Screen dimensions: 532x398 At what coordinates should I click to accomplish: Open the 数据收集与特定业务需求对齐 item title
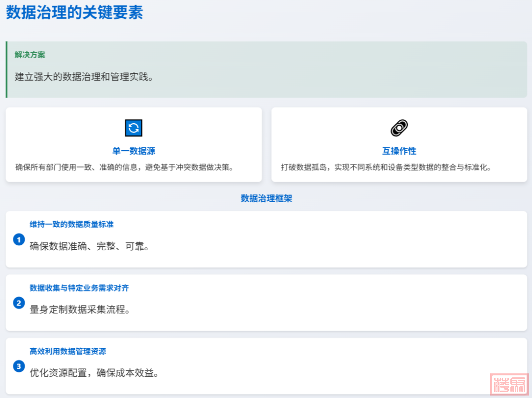(79, 288)
